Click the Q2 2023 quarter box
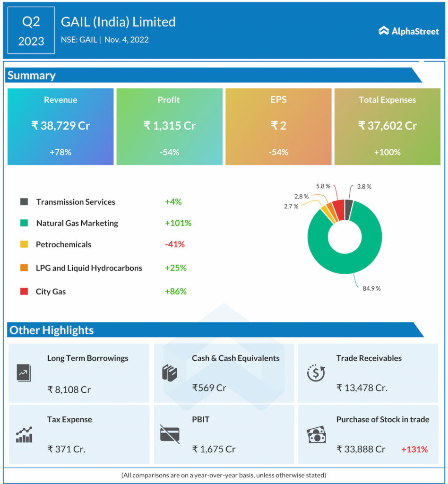This screenshot has height=484, width=448. tap(31, 31)
